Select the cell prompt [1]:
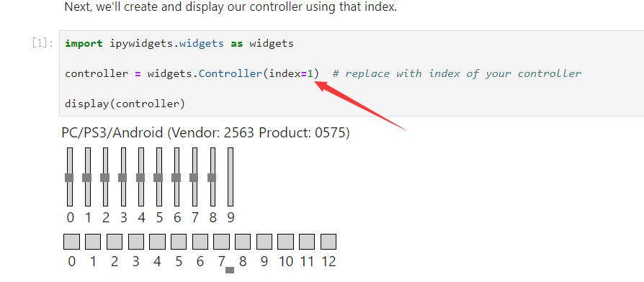This screenshot has height=282, width=644. 43,43
